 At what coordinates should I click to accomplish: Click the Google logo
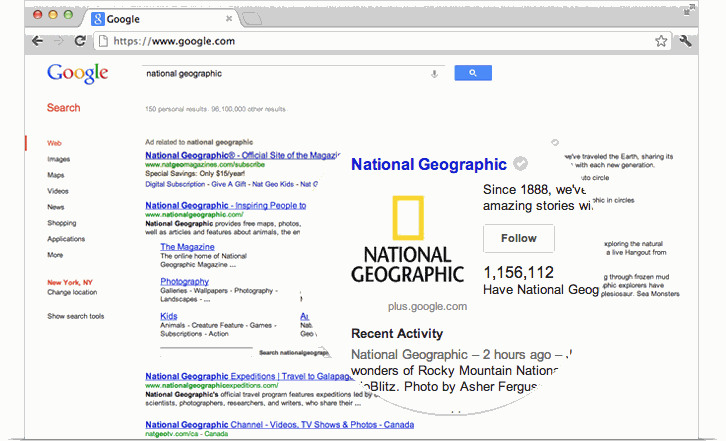tap(77, 73)
